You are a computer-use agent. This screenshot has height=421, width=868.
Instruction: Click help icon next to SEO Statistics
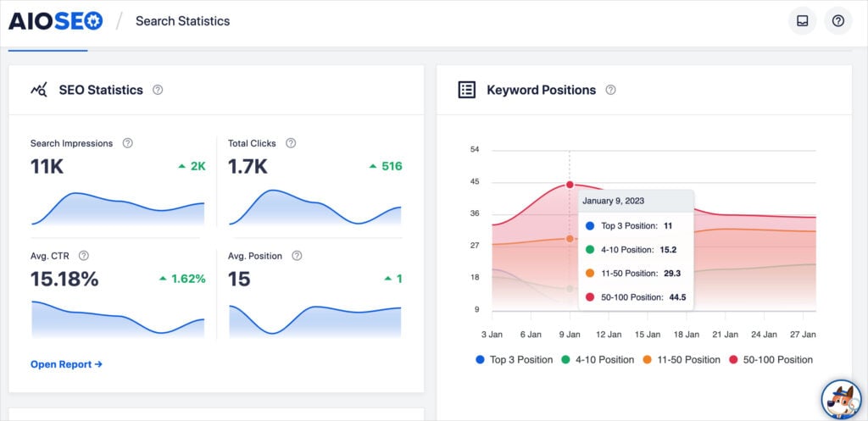(x=158, y=90)
